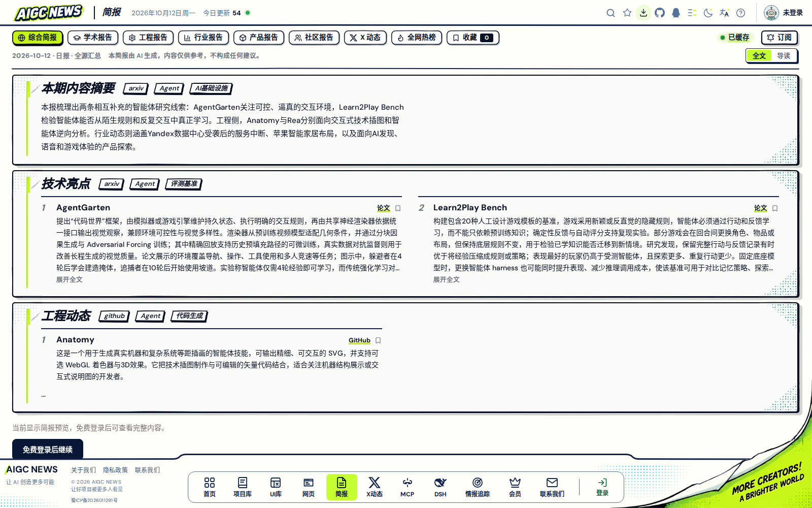Click the list density icon in header
812x508 pixels.
(x=692, y=13)
